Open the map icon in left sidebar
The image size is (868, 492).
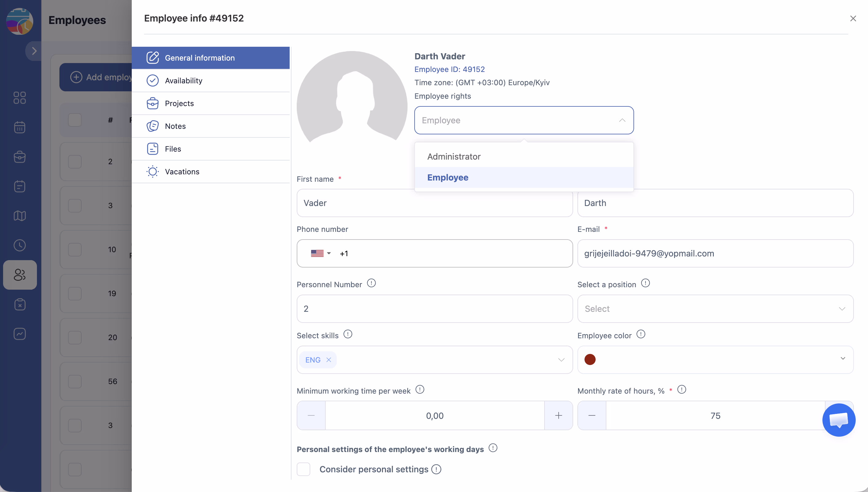20,216
